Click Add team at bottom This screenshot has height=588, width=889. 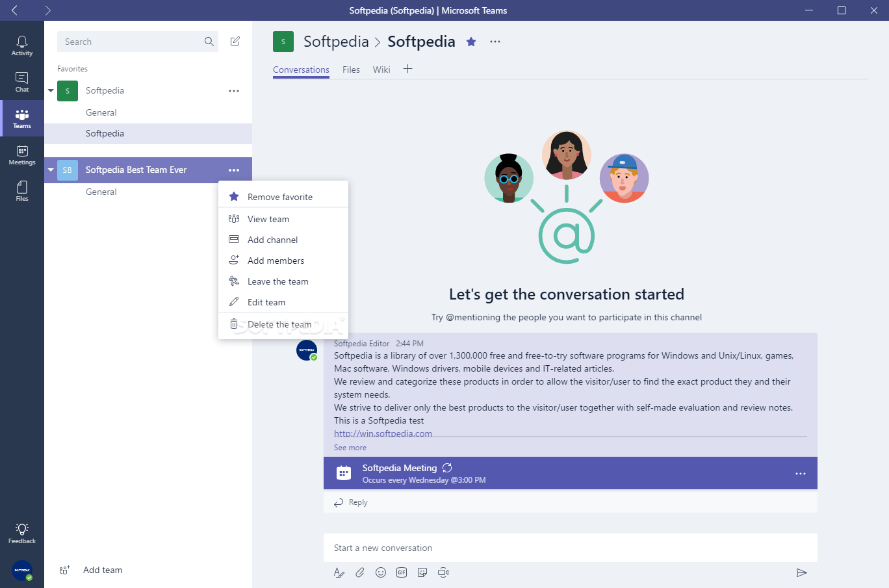click(91, 570)
